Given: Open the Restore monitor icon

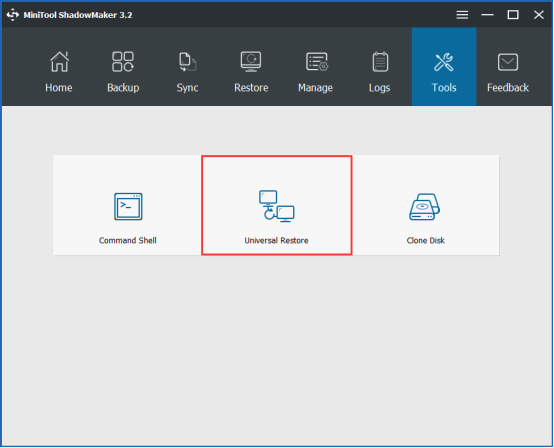Looking at the screenshot, I should pos(251,62).
